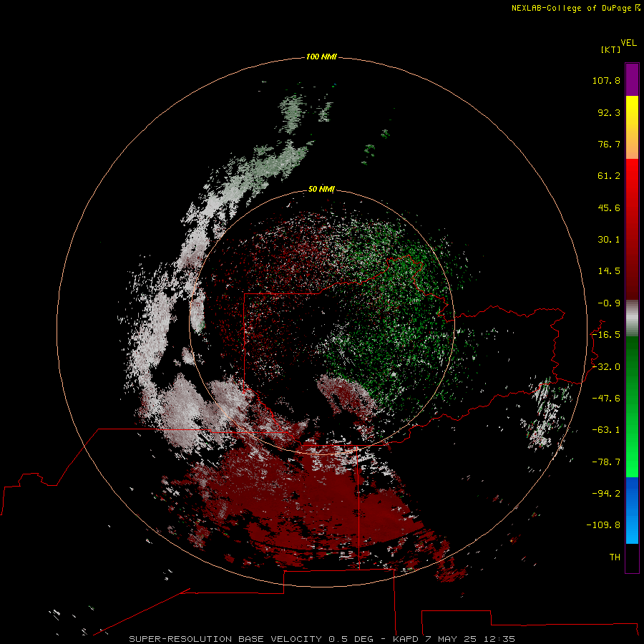Click the [KT] units label

coord(611,49)
